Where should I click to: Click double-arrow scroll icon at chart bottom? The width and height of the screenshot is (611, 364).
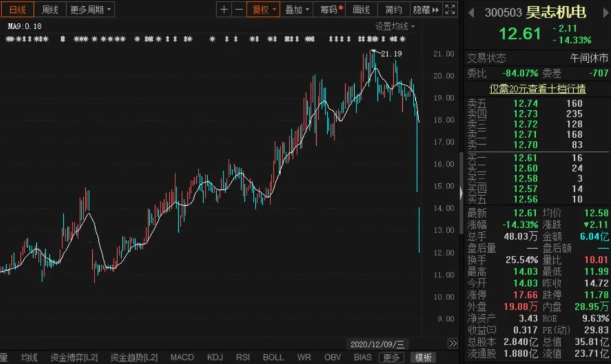click(x=453, y=343)
